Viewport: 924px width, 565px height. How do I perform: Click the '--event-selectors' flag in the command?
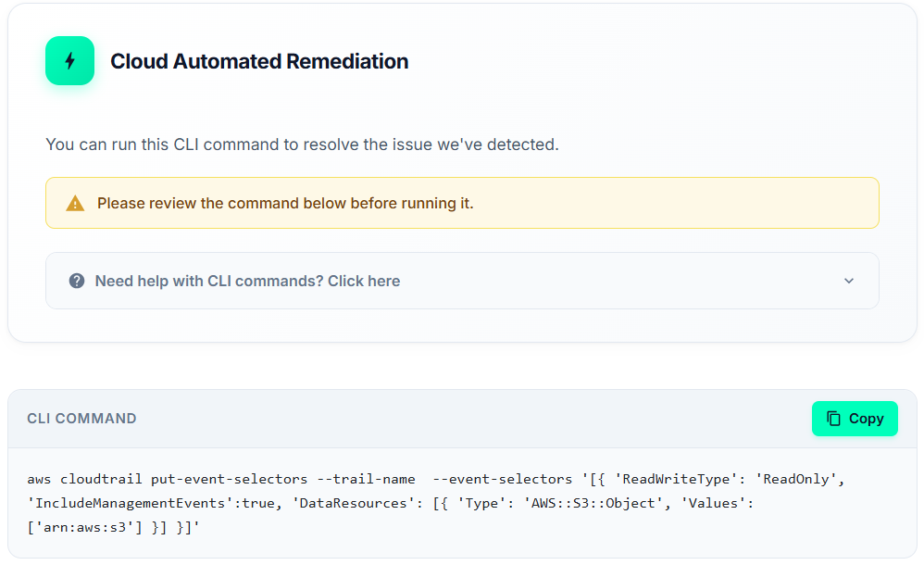point(503,479)
